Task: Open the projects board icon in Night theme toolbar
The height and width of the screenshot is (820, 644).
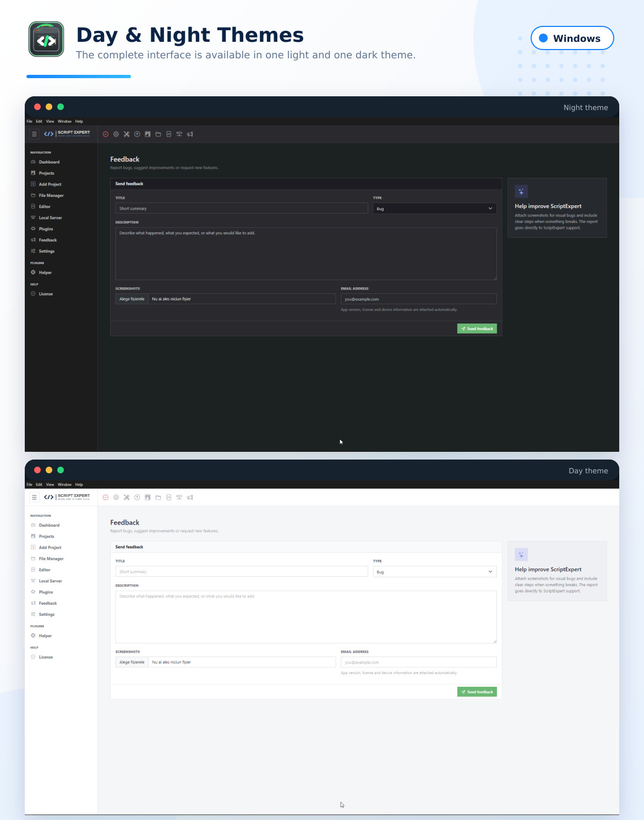Action: tap(148, 134)
